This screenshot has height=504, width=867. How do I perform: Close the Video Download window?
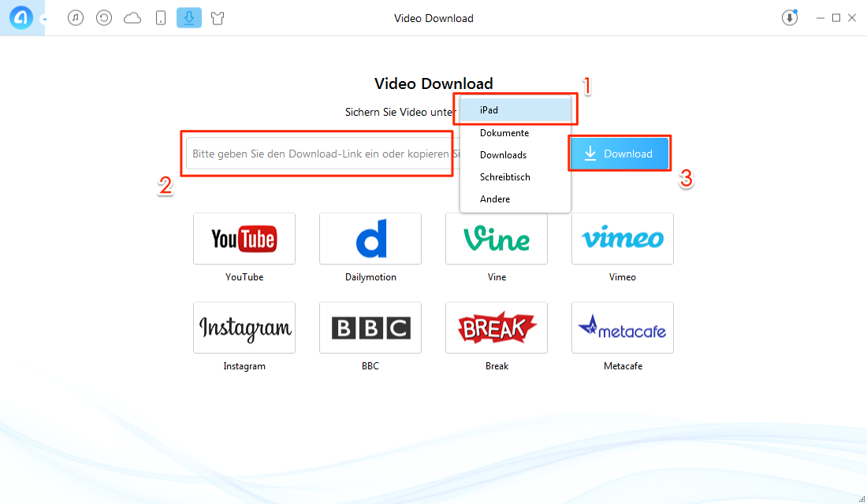tap(852, 18)
